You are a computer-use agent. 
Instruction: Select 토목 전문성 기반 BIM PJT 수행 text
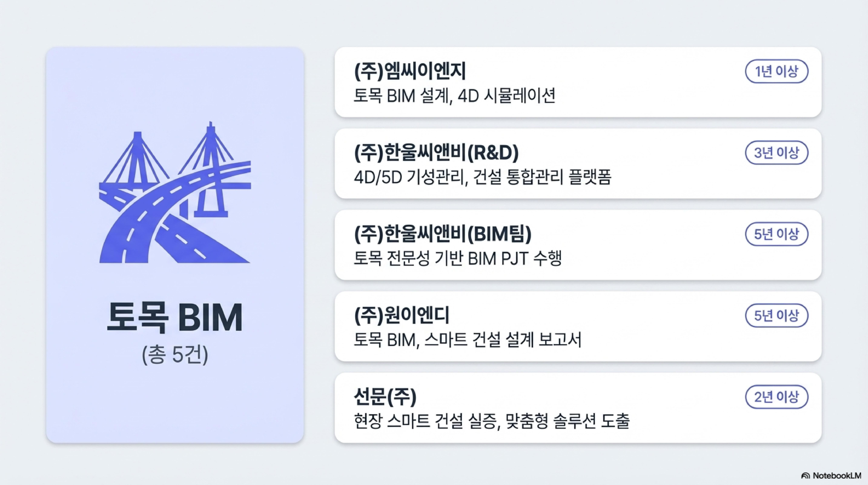coord(458,259)
